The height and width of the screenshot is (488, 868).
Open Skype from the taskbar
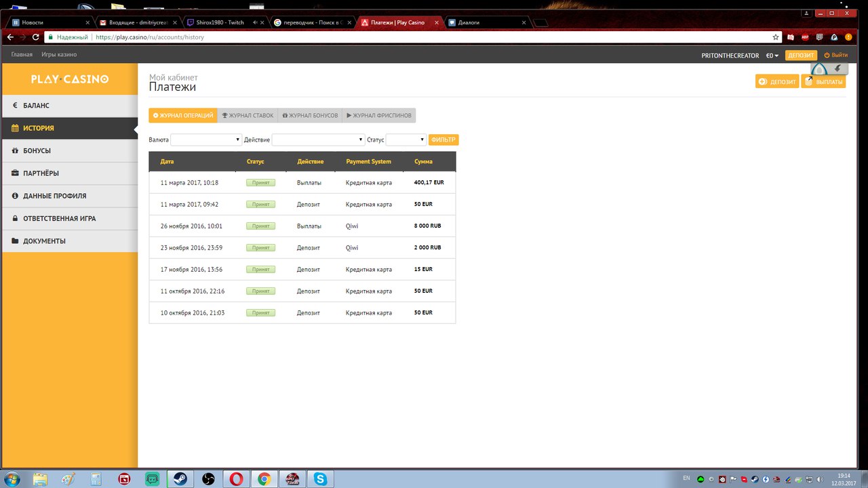[319, 479]
